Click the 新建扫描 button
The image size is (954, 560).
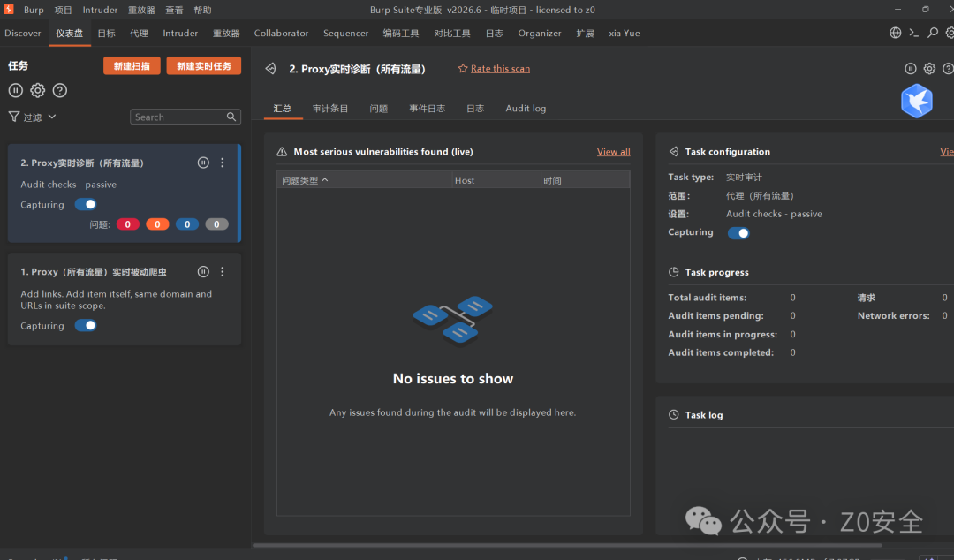[132, 65]
